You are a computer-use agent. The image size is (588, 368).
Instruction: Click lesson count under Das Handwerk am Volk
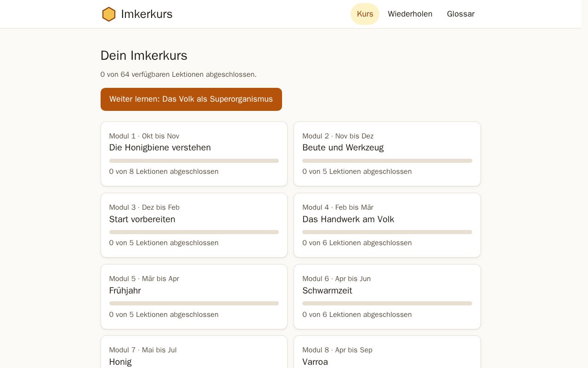357,243
